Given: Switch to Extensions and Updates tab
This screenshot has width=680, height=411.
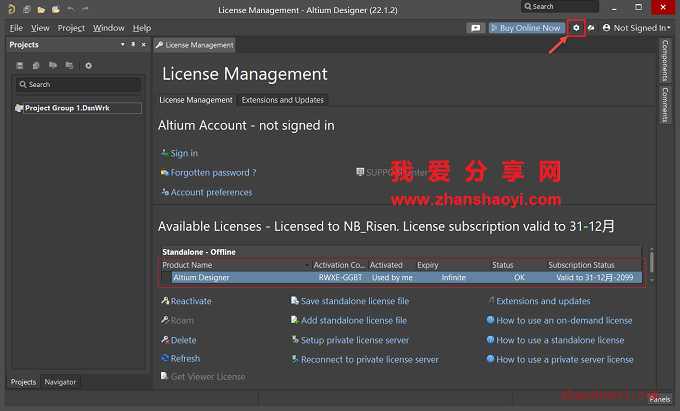Looking at the screenshot, I should (x=283, y=100).
